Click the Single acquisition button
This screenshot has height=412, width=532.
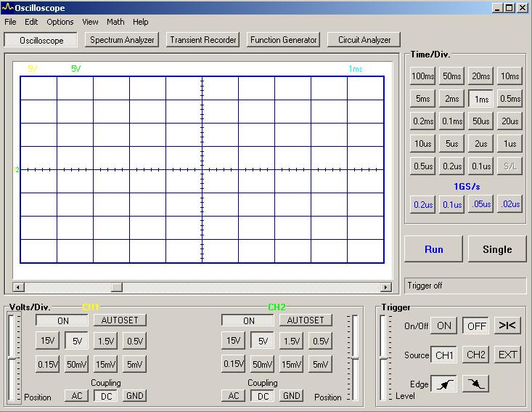pyautogui.click(x=497, y=249)
